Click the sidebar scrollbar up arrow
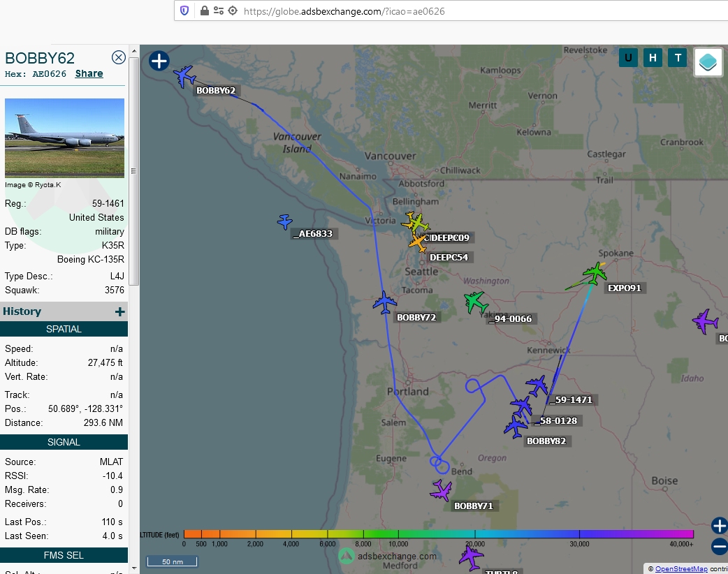This screenshot has height=574, width=728. [134, 51]
